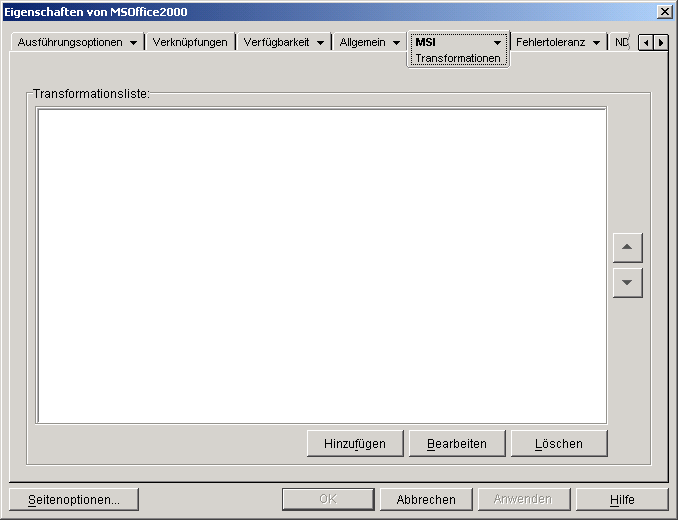Viewport: 678px width, 520px height.
Task: Move transformation up with the up arrow
Action: click(627, 248)
